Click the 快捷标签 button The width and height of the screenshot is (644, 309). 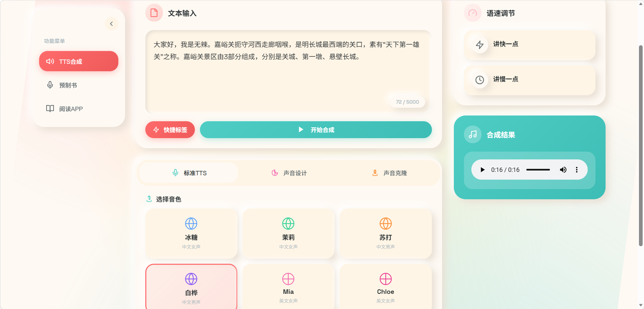tap(170, 130)
